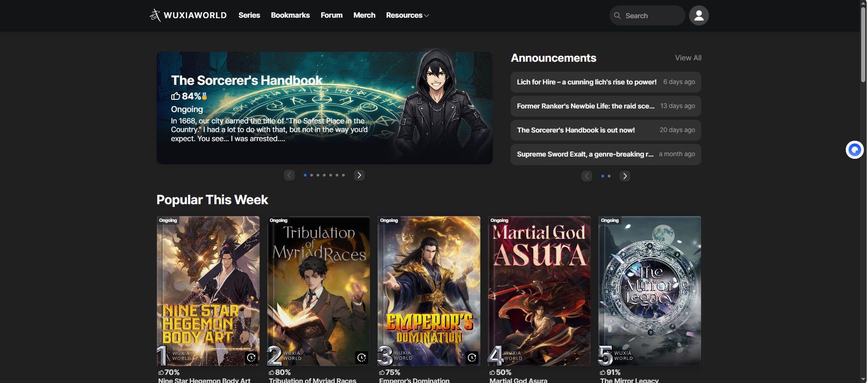This screenshot has height=383, width=868.
Task: Click clock icon on Emperor's Domination cover
Action: [x=472, y=358]
